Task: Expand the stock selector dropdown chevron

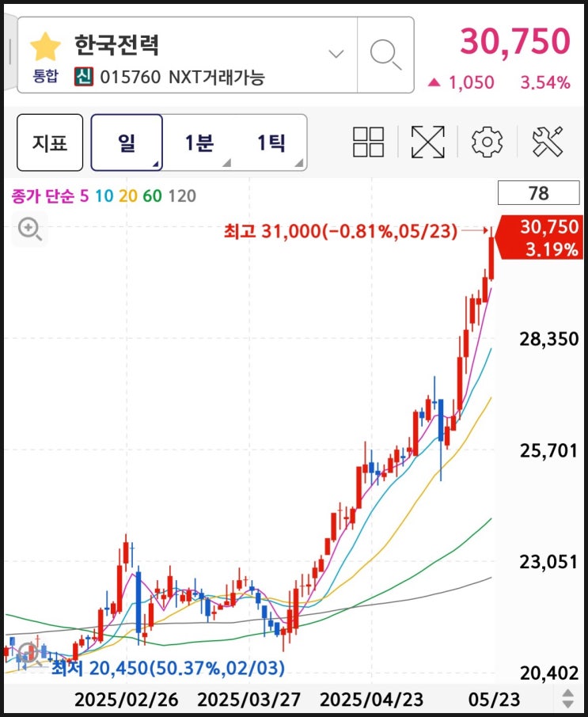Action: click(336, 54)
